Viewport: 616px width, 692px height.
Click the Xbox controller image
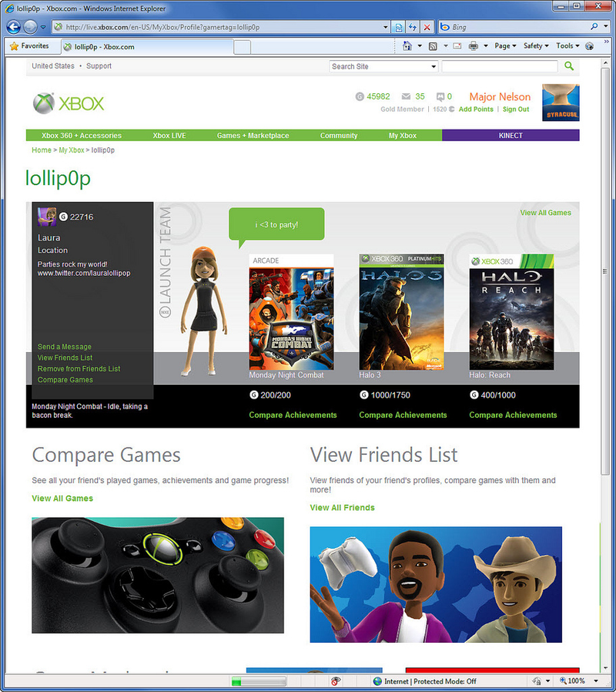tap(158, 575)
